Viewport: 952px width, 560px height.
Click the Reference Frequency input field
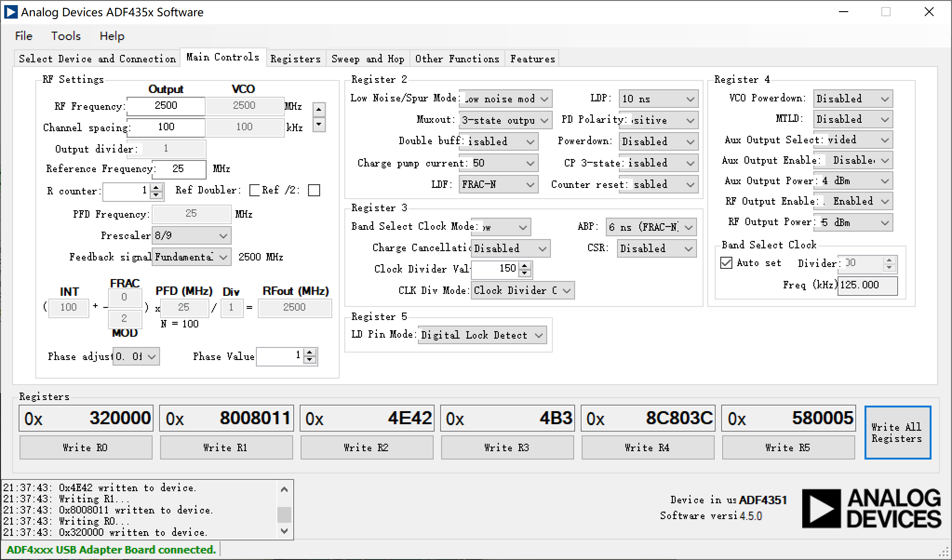click(179, 169)
